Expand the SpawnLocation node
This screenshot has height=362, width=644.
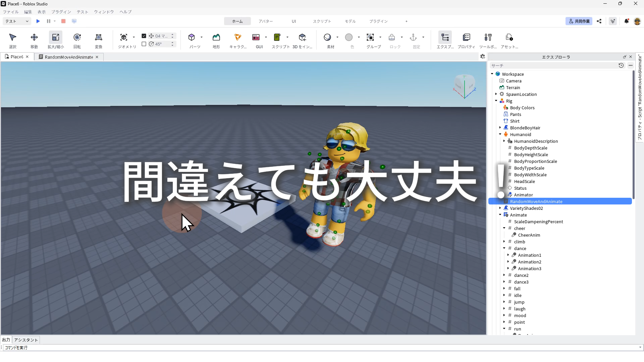(x=496, y=94)
